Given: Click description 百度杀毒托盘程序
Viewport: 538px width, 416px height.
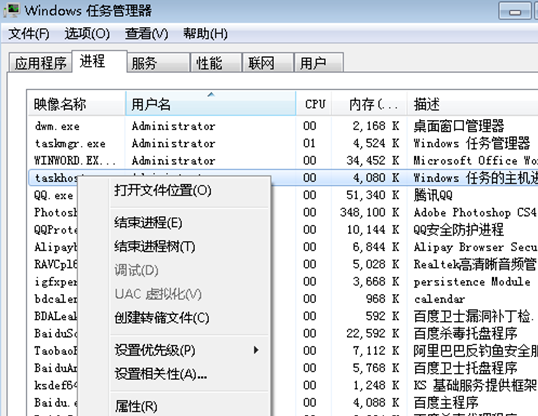Looking at the screenshot, I should pyautogui.click(x=465, y=333).
